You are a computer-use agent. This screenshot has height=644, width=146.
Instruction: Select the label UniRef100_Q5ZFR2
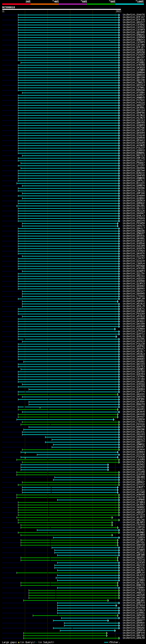click(134, 346)
